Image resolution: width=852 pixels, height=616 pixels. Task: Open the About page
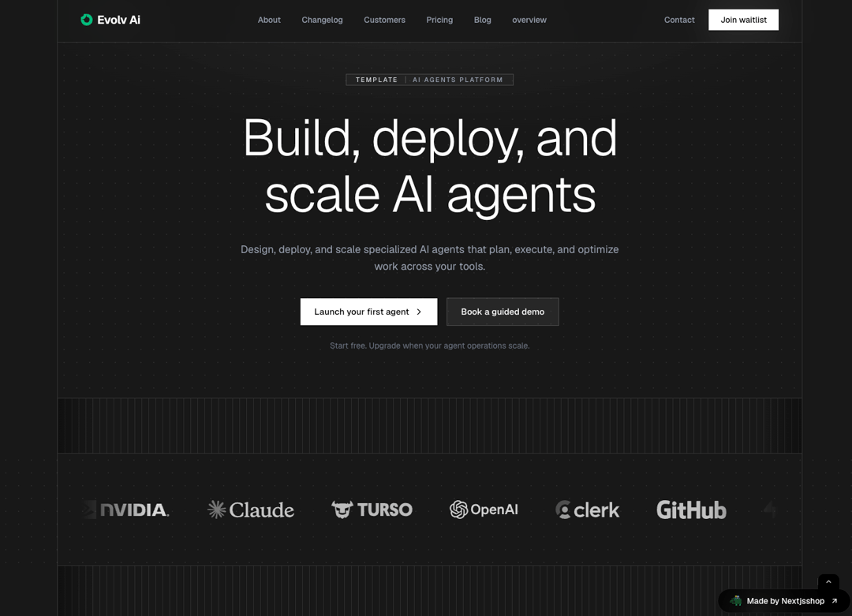[x=269, y=20]
